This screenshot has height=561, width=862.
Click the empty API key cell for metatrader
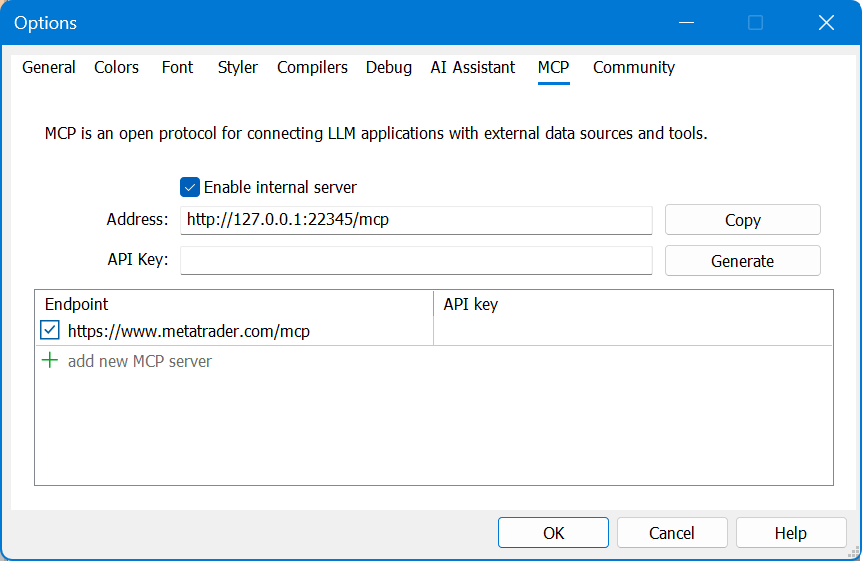[x=633, y=331]
